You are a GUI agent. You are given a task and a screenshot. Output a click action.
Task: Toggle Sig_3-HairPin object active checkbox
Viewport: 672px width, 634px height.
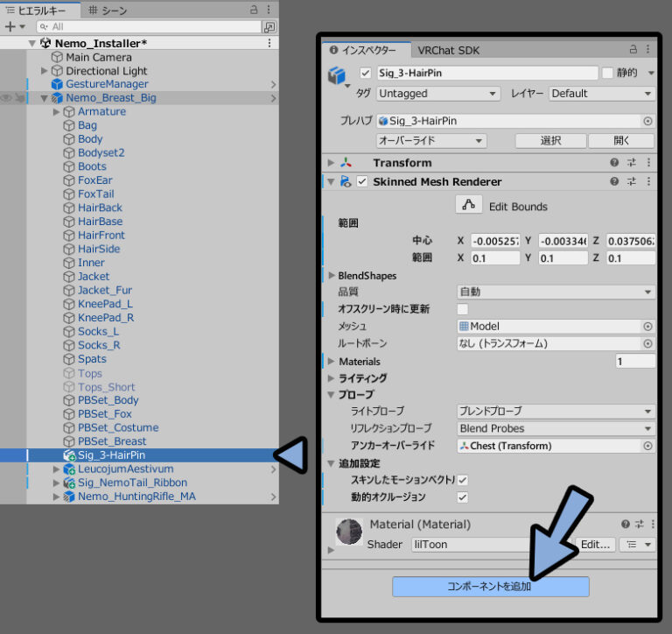[366, 73]
